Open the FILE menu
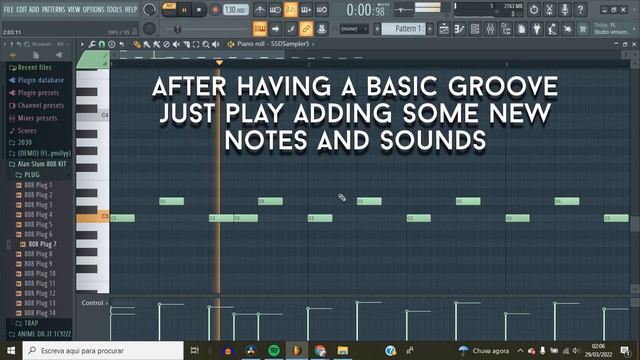640x360 pixels. [9, 9]
